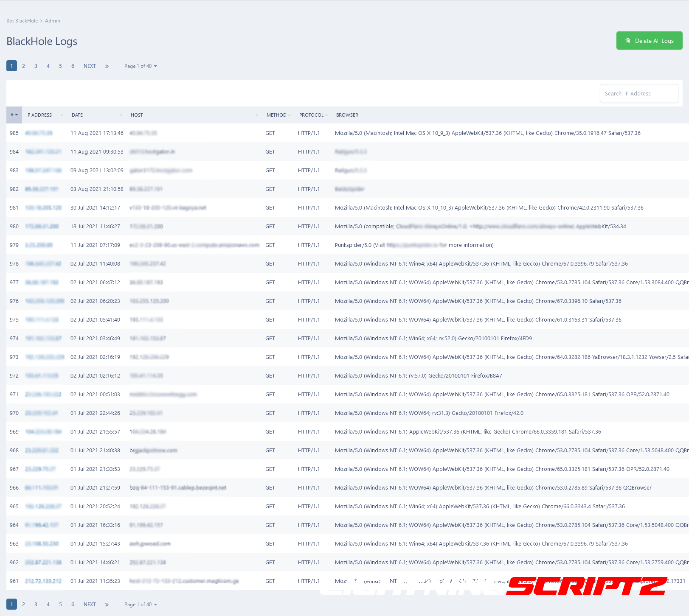Screen dimensions: 689x616
Task: Sort the table by Host column header
Action: [x=137, y=115]
